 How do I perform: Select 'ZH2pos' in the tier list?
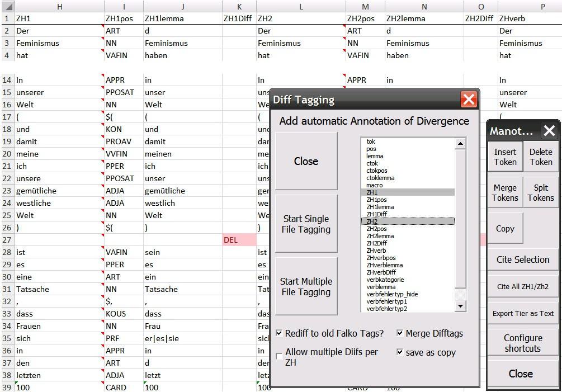click(x=408, y=229)
